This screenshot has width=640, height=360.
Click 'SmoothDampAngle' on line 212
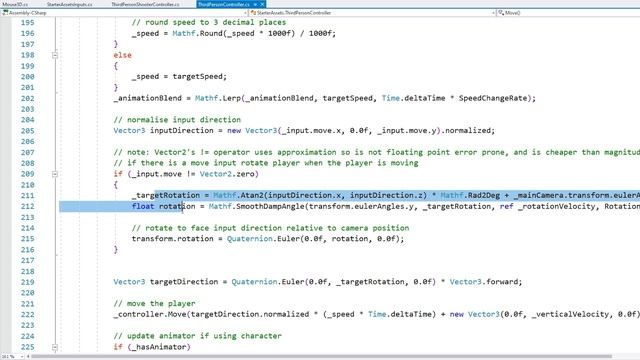click(x=270, y=207)
